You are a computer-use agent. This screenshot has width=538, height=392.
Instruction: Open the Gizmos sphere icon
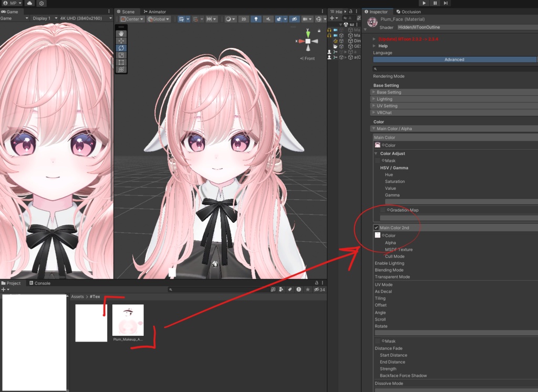(x=319, y=19)
